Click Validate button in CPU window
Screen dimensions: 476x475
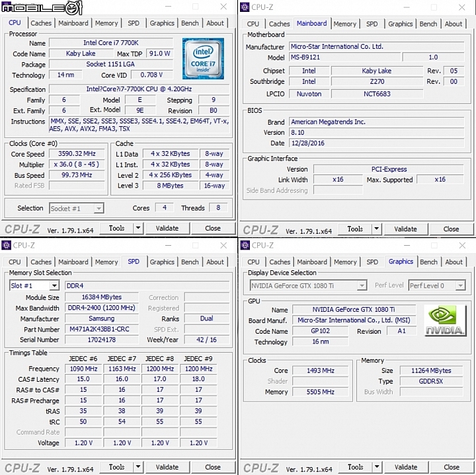pyautogui.click(x=167, y=228)
